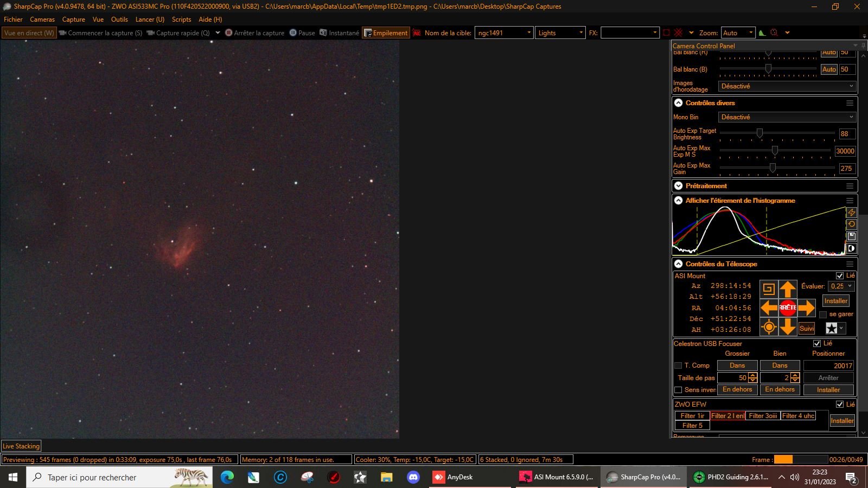Click the lightning bolt icon beside the histogram
This screenshot has width=868, height=488.
tap(852, 212)
